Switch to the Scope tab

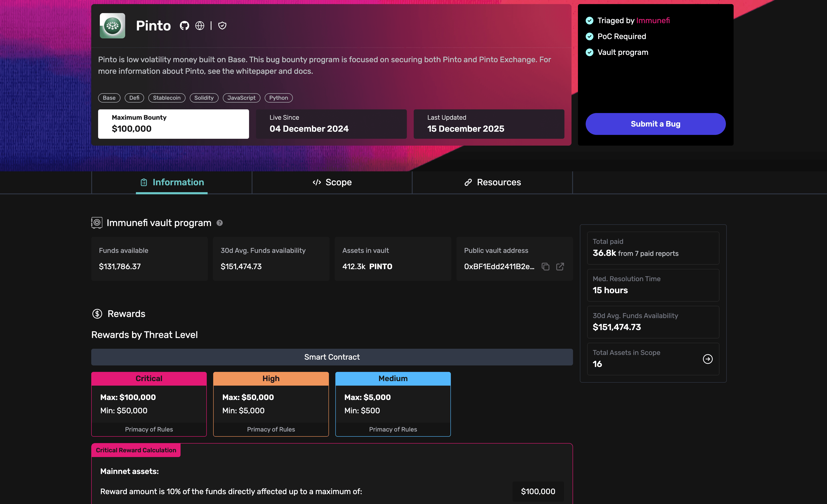pyautogui.click(x=332, y=183)
